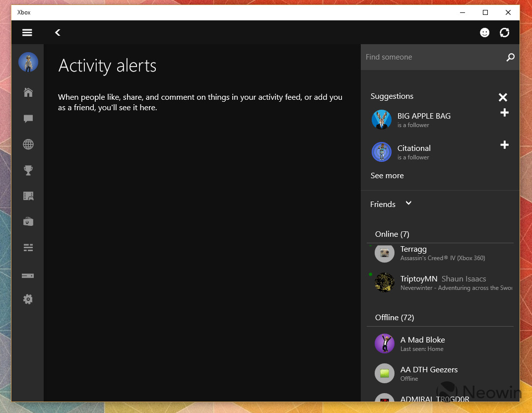This screenshot has height=413, width=532.
Task: Open the hamburger navigation menu
Action: (x=27, y=33)
